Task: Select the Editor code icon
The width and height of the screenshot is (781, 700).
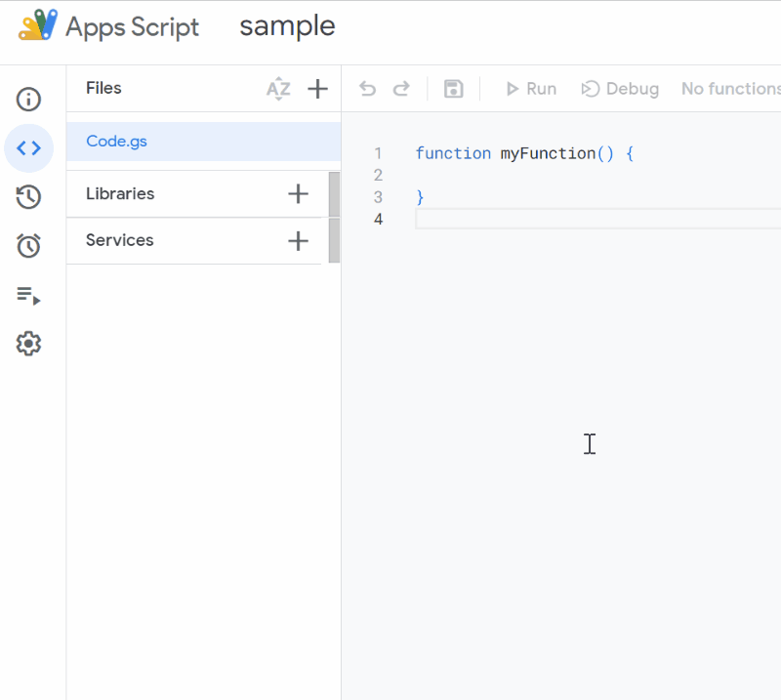Action: coord(29,148)
